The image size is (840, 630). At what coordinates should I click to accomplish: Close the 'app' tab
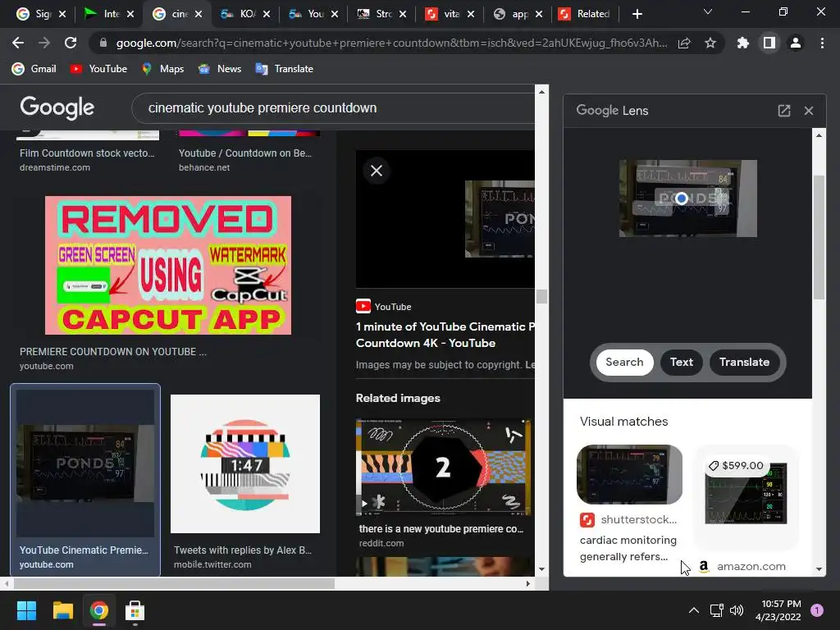coord(539,14)
